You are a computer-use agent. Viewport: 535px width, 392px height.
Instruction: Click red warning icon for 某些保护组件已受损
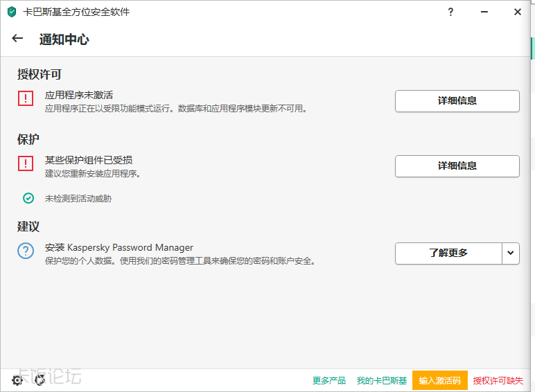pos(26,163)
